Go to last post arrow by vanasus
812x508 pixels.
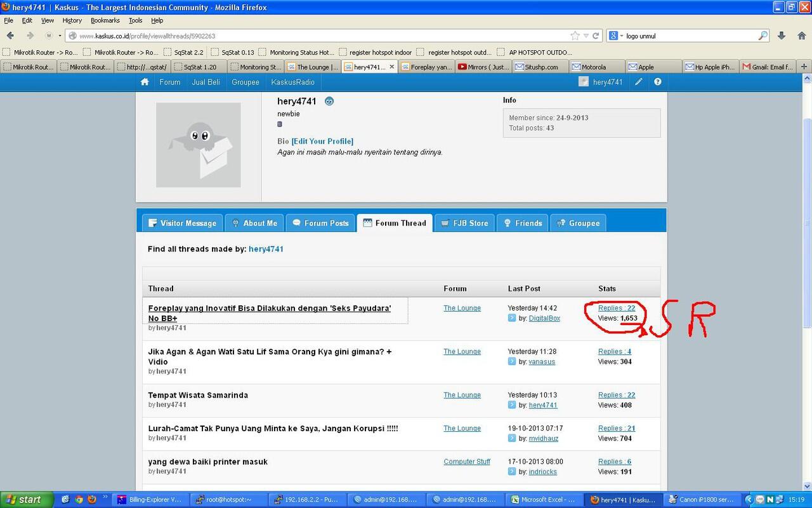(512, 361)
